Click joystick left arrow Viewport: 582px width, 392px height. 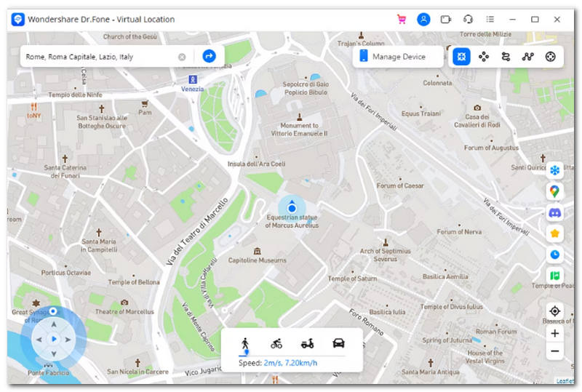(x=39, y=340)
